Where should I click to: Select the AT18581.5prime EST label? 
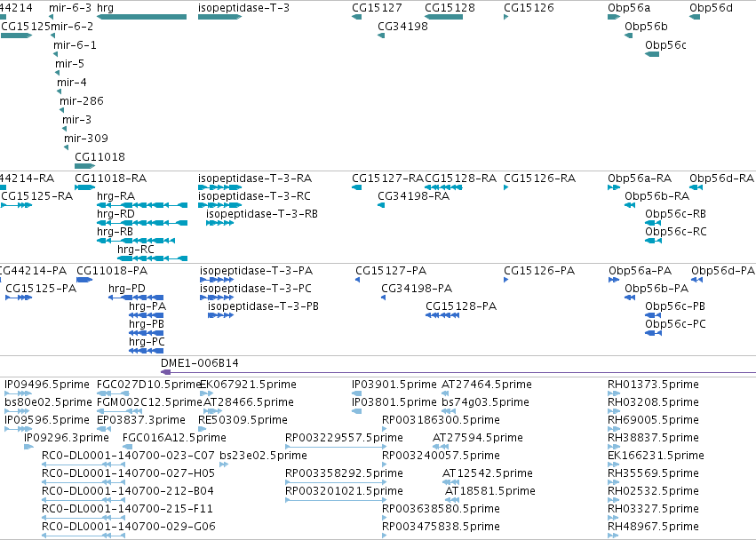tap(490, 491)
